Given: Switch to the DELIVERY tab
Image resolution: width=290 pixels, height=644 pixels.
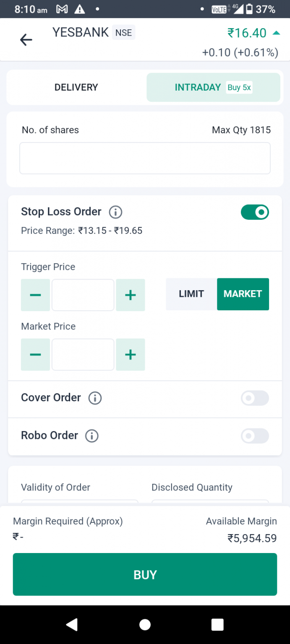Looking at the screenshot, I should coord(76,87).
